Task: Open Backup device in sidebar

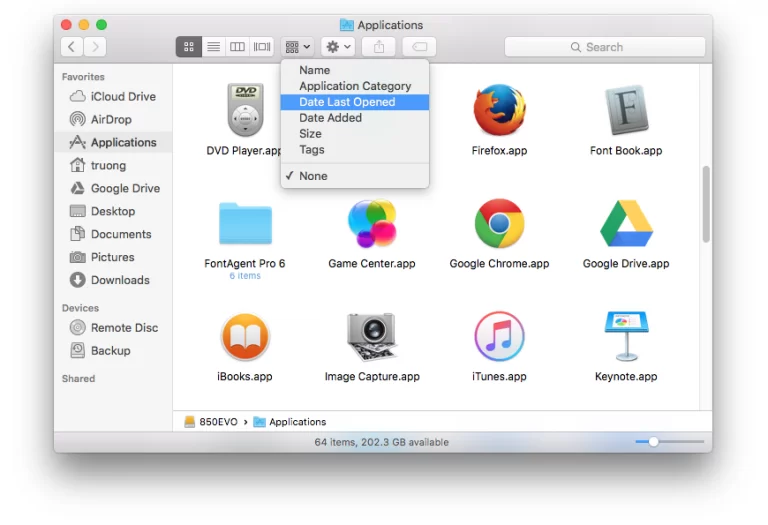Action: pyautogui.click(x=114, y=351)
